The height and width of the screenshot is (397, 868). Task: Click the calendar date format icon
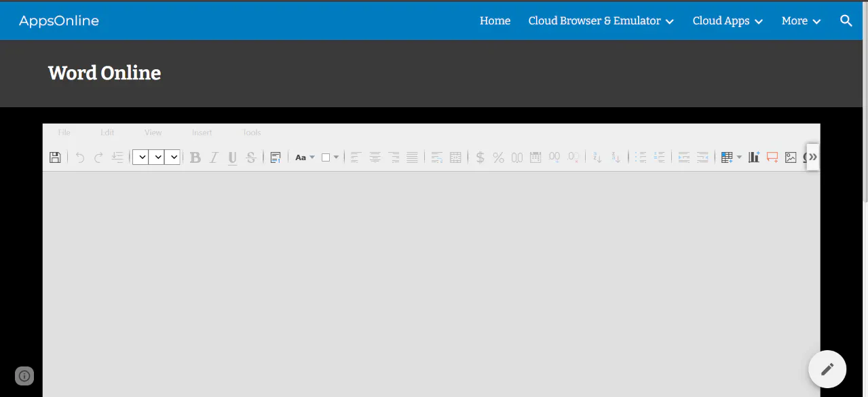click(x=535, y=157)
